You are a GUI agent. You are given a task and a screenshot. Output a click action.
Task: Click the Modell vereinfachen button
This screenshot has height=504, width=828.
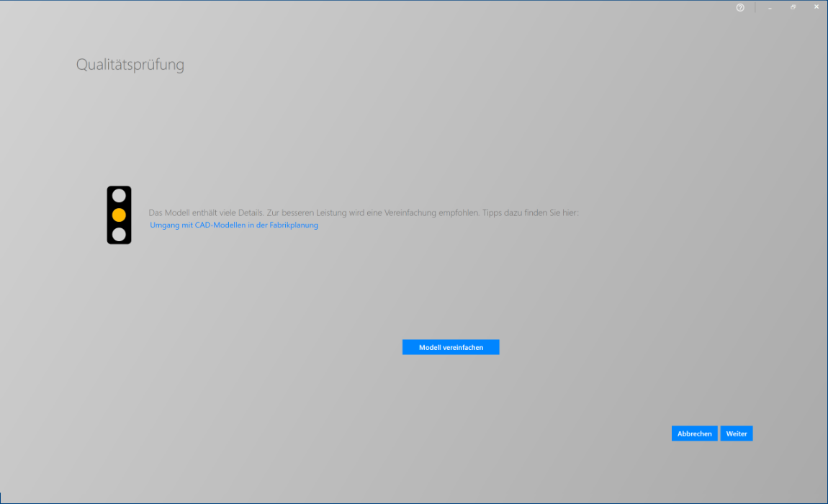coord(451,347)
